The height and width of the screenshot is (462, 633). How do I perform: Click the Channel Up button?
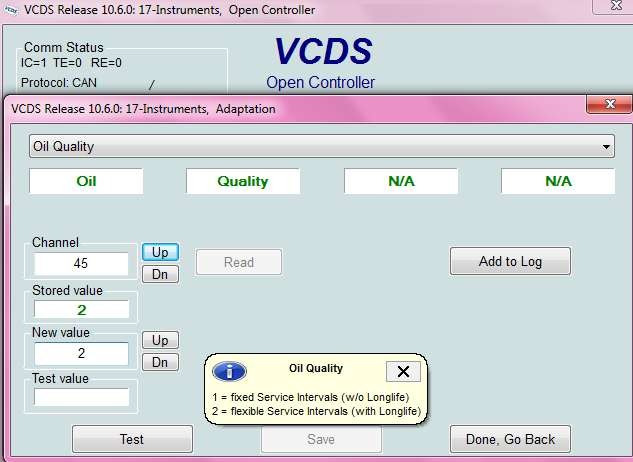[x=160, y=252]
